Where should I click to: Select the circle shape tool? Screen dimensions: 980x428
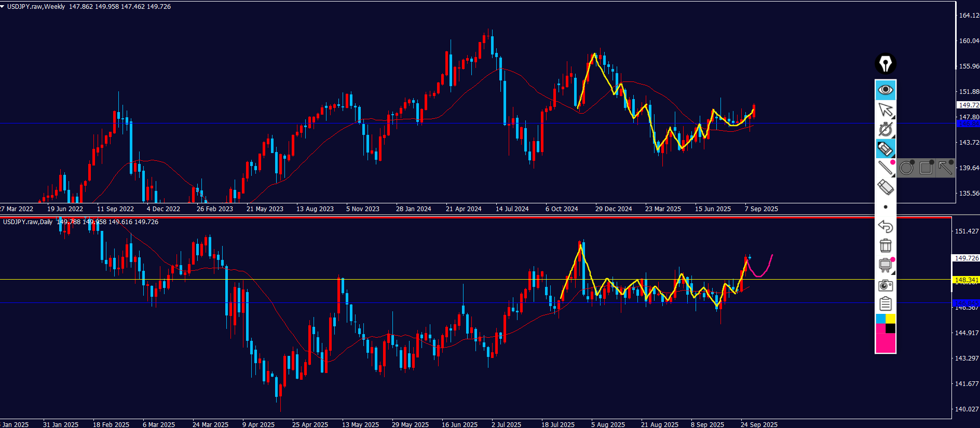pyautogui.click(x=906, y=168)
